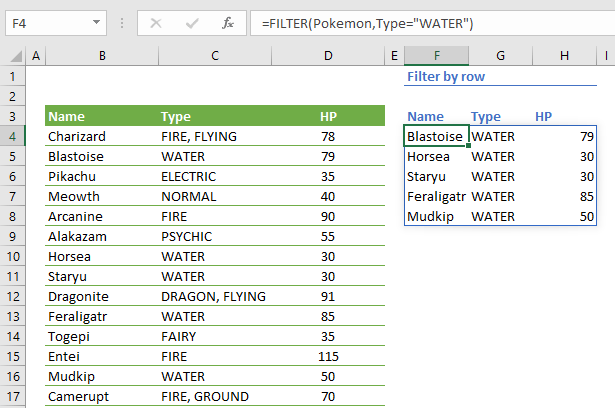
Task: Click inside the Name Box showing F4
Action: tap(45, 22)
